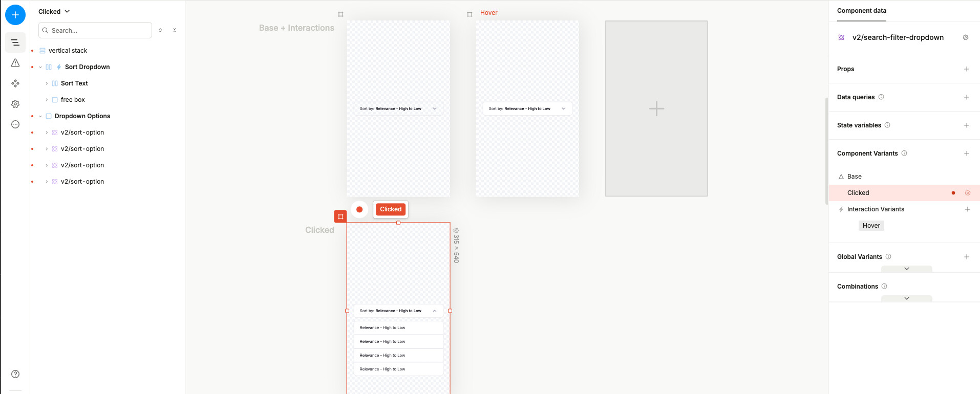Select the Component data tab

tap(861, 11)
